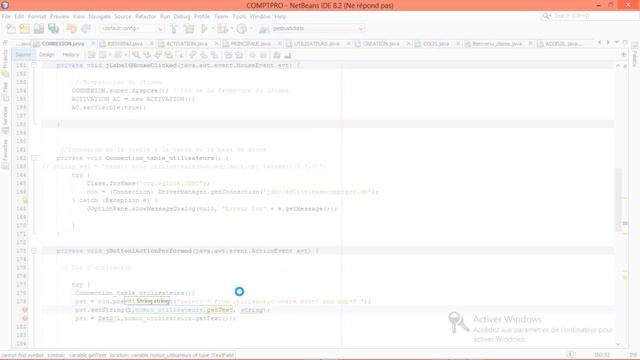This screenshot has height=360, width=640.
Task: Click the red Start Macro Recording icon
Action: click(253, 55)
